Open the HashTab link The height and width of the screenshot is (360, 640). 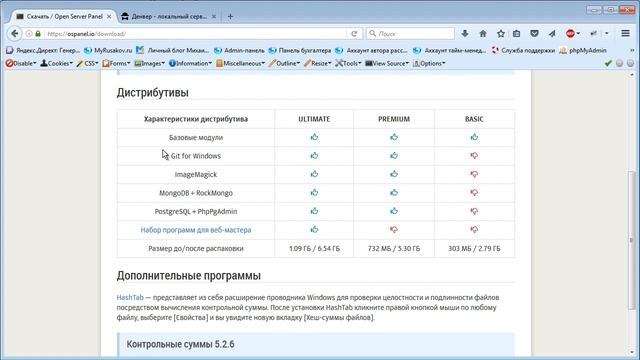coord(130,298)
